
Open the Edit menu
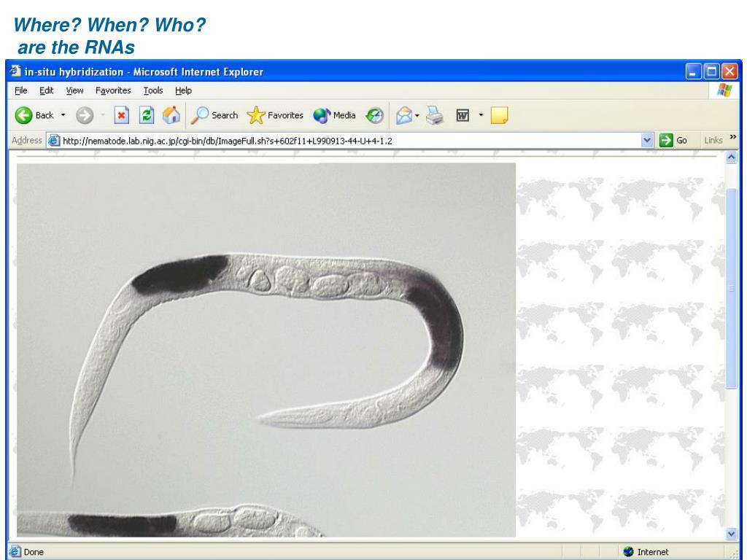coord(46,90)
